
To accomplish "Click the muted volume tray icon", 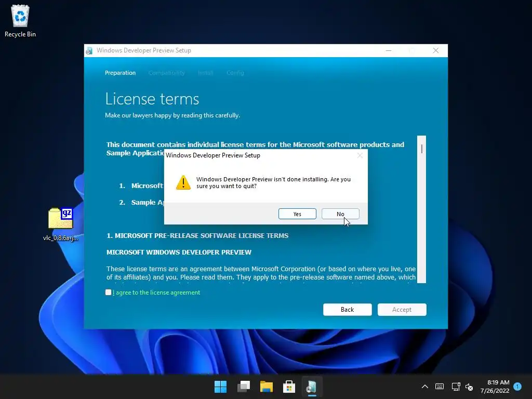I will tap(469, 387).
